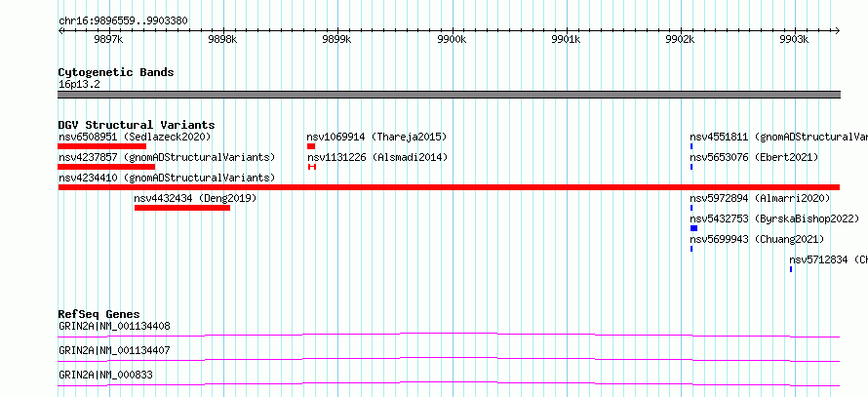The width and height of the screenshot is (868, 397).
Task: Select the blue mark under nsv5699943
Action: [691, 249]
